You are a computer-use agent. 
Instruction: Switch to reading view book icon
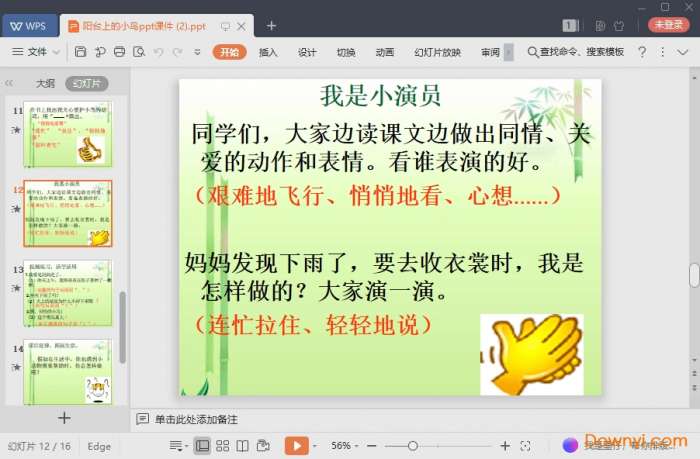[242, 446]
